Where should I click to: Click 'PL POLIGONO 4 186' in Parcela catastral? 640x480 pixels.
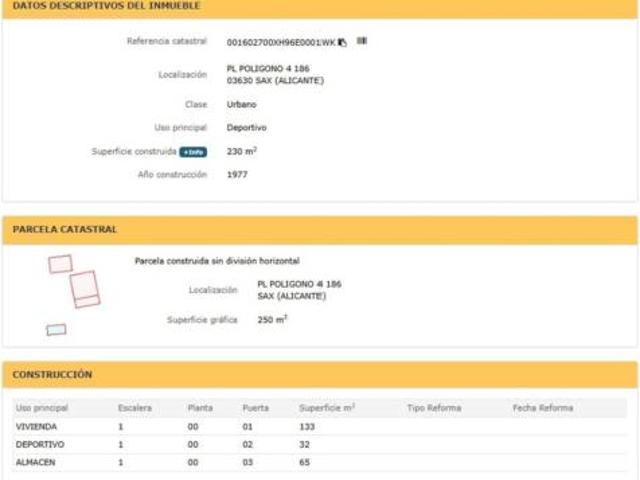pyautogui.click(x=300, y=284)
